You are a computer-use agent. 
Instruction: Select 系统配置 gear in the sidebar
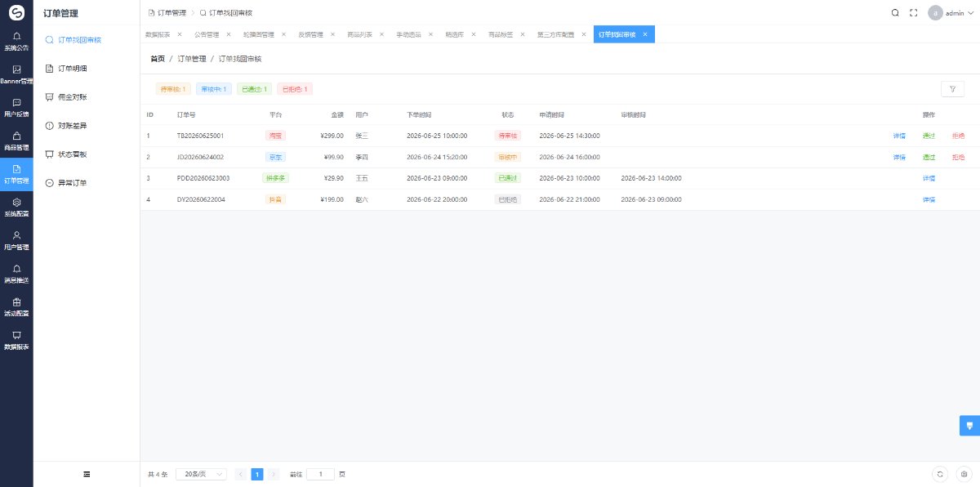pos(16,208)
